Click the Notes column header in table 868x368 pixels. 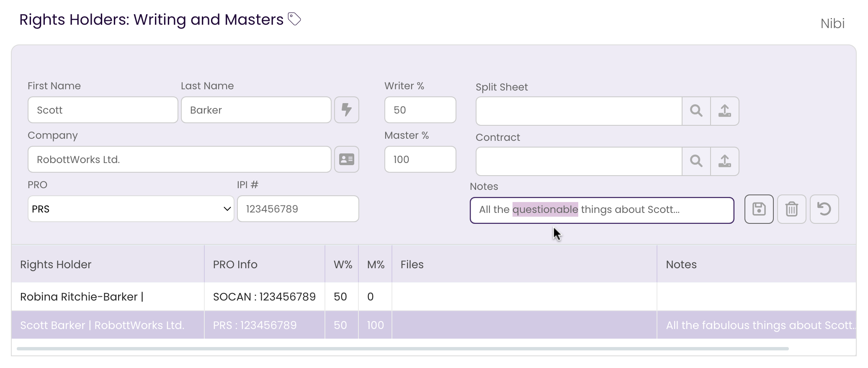757,264
